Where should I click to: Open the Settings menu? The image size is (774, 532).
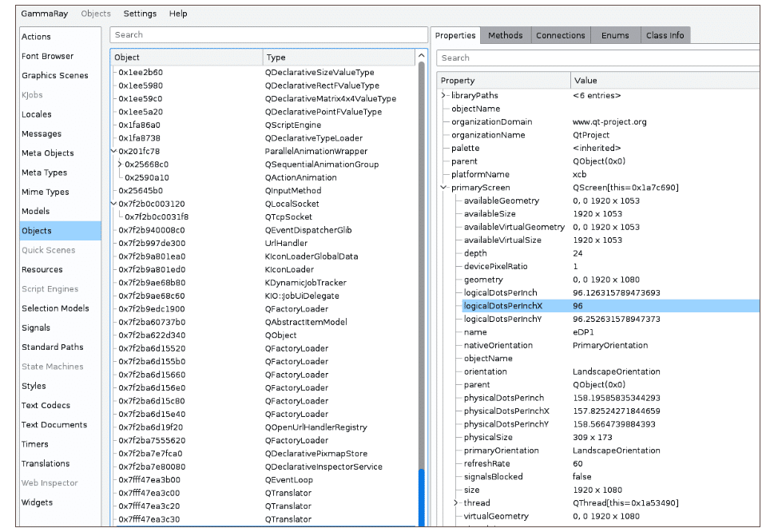click(x=140, y=14)
